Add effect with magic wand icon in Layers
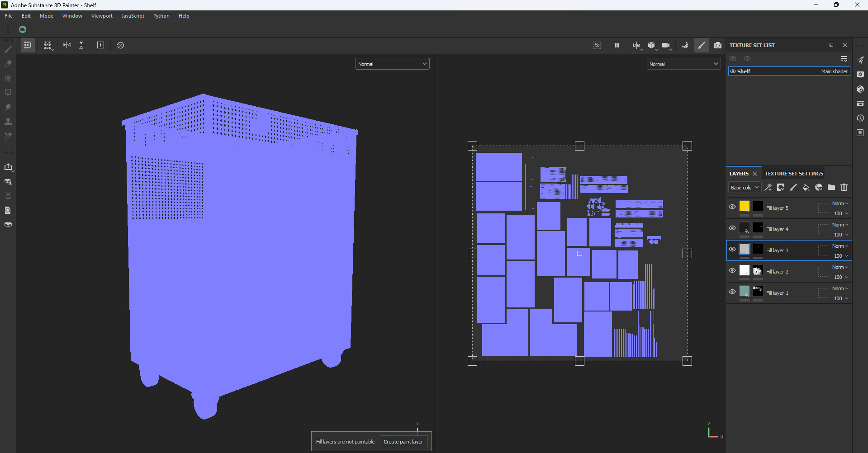Image resolution: width=868 pixels, height=453 pixels. point(768,187)
